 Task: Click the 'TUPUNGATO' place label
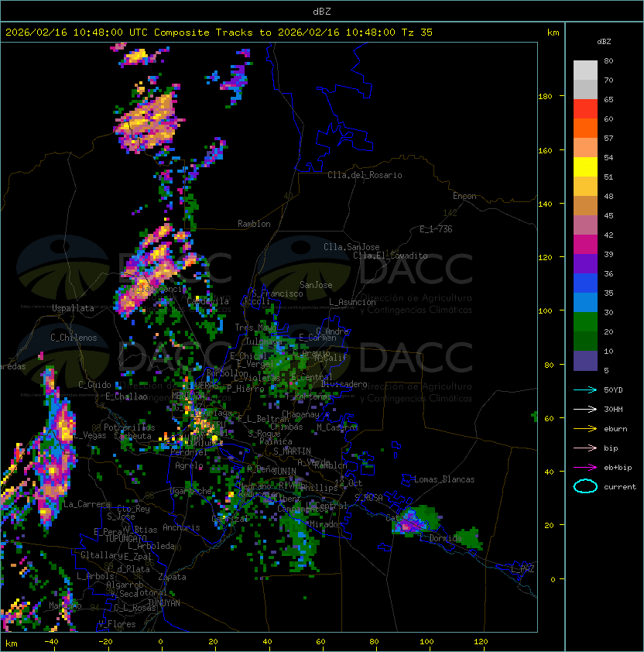click(x=125, y=539)
